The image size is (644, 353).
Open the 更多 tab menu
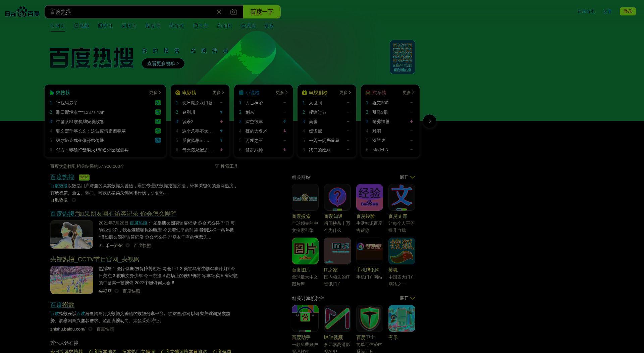269,26
